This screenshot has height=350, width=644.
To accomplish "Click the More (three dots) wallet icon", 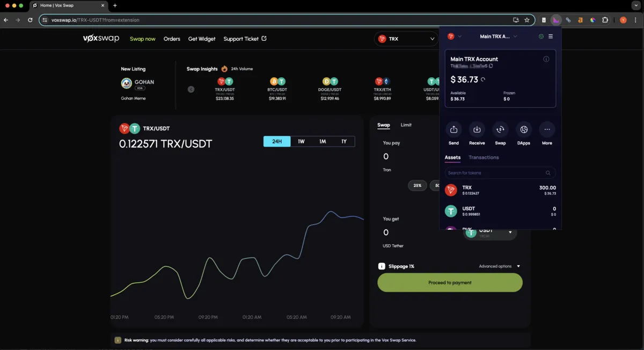I will (x=547, y=129).
